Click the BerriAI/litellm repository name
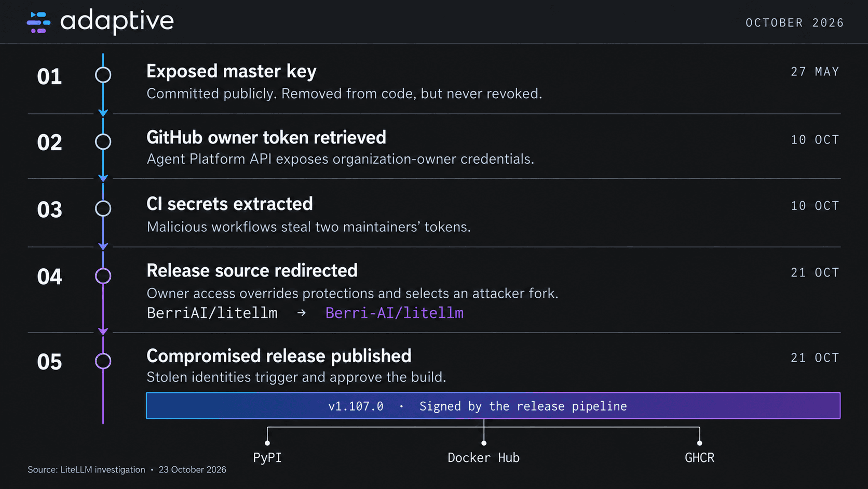Viewport: 868px width, 489px height. (212, 313)
